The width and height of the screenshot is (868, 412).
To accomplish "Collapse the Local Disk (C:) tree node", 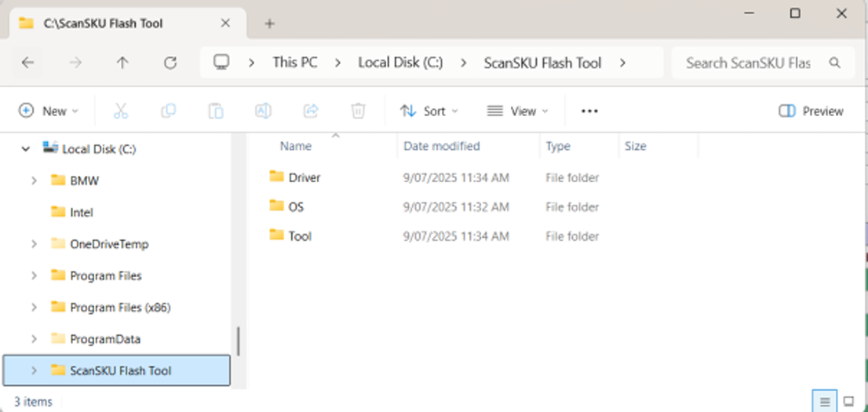I will [25, 149].
